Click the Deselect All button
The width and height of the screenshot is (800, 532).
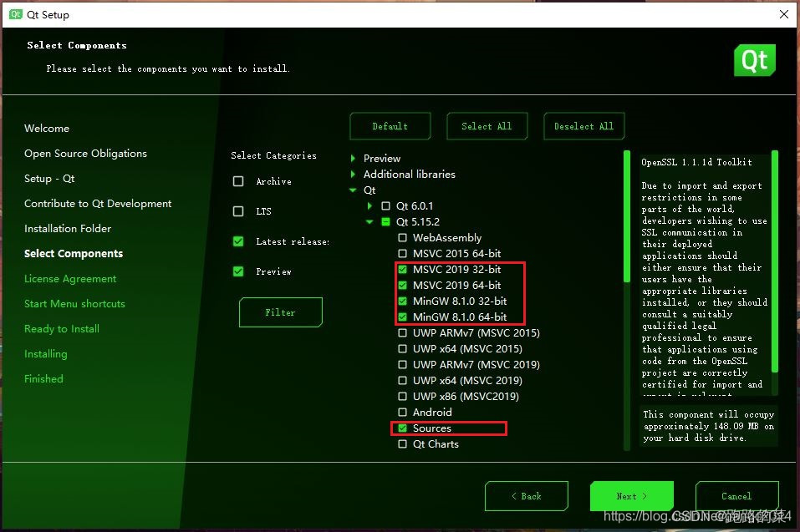(584, 126)
